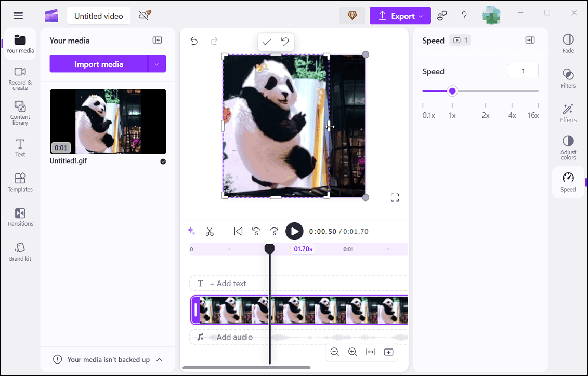The height and width of the screenshot is (376, 588).
Task: Fit the timeline to screen width
Action: 370,352
